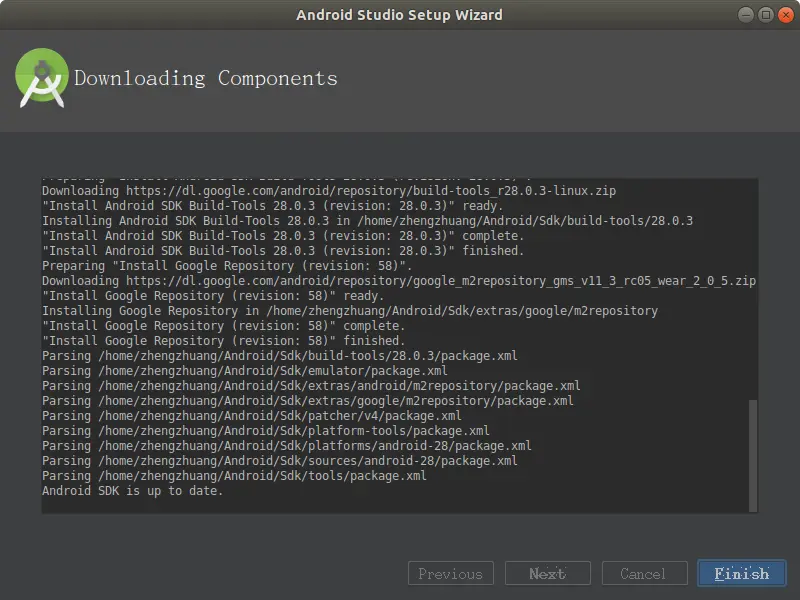
Task: Click Google Repository 'finished.' line
Action: point(223,341)
